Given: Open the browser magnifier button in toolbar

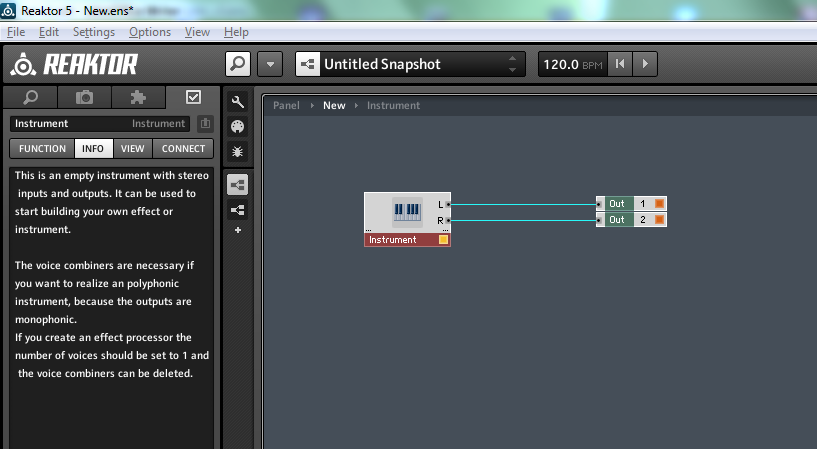Looking at the screenshot, I should 238,64.
